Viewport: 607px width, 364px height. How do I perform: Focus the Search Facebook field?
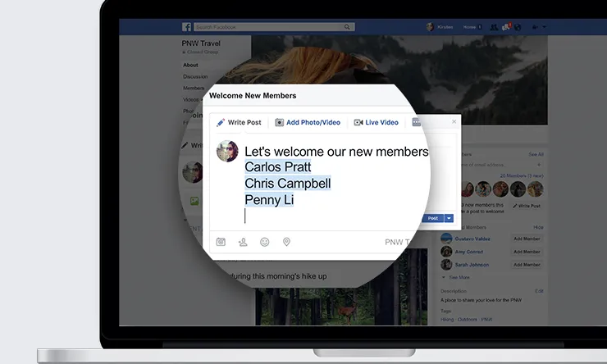(x=274, y=27)
